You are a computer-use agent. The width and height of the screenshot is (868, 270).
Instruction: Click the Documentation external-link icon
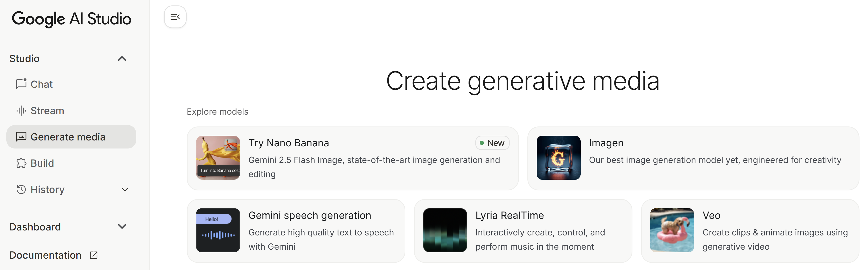point(94,255)
